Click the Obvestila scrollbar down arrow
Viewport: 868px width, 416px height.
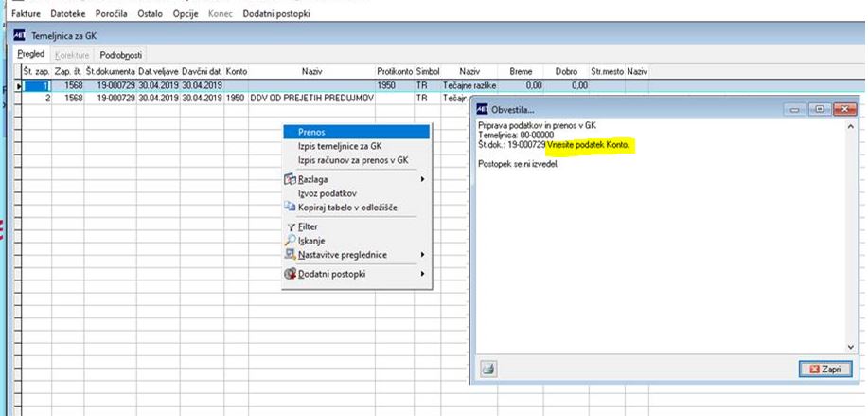[x=851, y=347]
